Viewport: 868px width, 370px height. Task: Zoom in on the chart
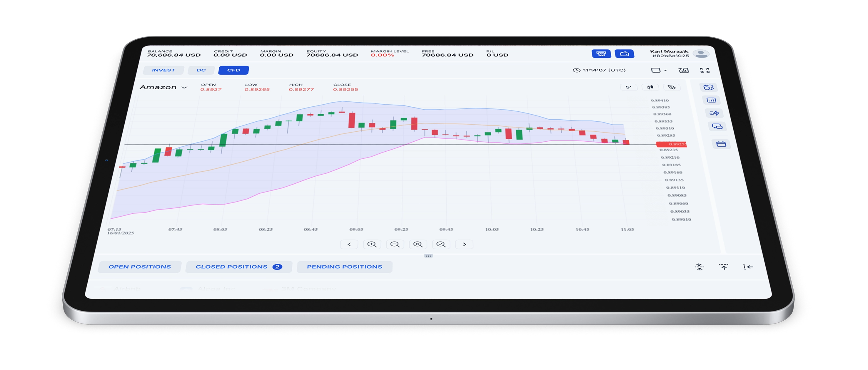[372, 245]
